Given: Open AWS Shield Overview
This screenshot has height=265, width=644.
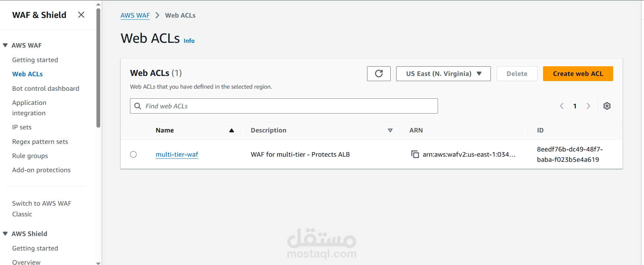Looking at the screenshot, I should point(26,262).
